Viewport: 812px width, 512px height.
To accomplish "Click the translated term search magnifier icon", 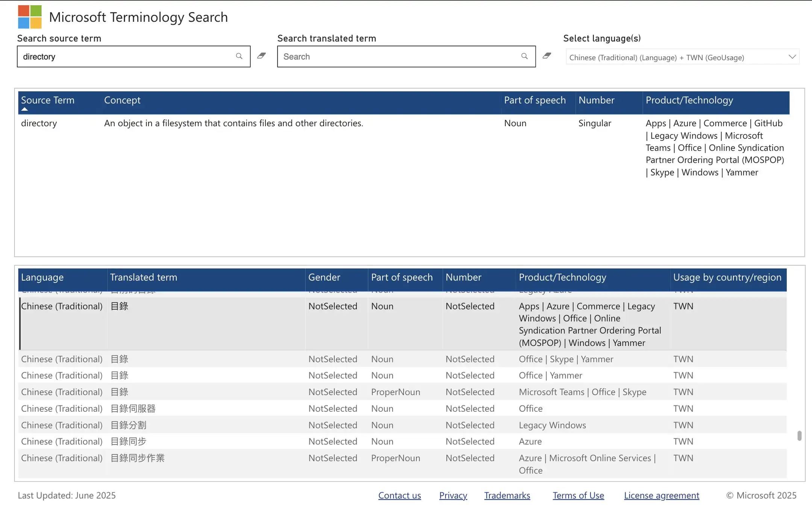I will (x=524, y=56).
